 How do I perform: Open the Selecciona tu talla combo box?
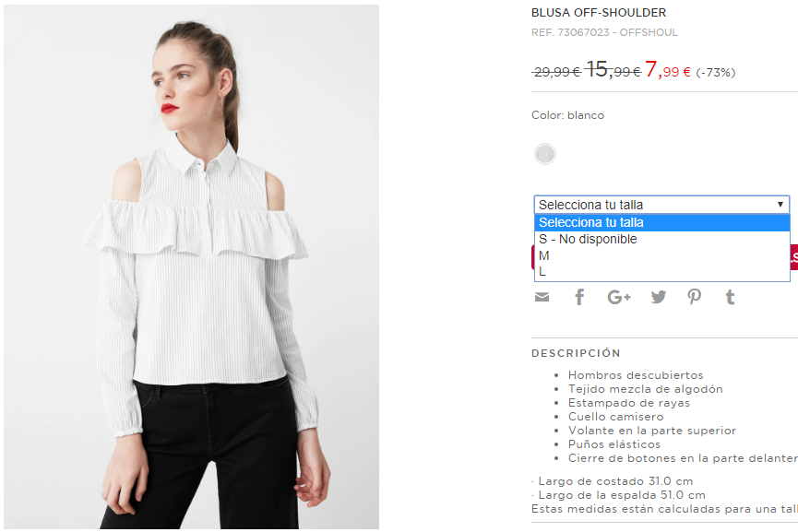coord(661,205)
